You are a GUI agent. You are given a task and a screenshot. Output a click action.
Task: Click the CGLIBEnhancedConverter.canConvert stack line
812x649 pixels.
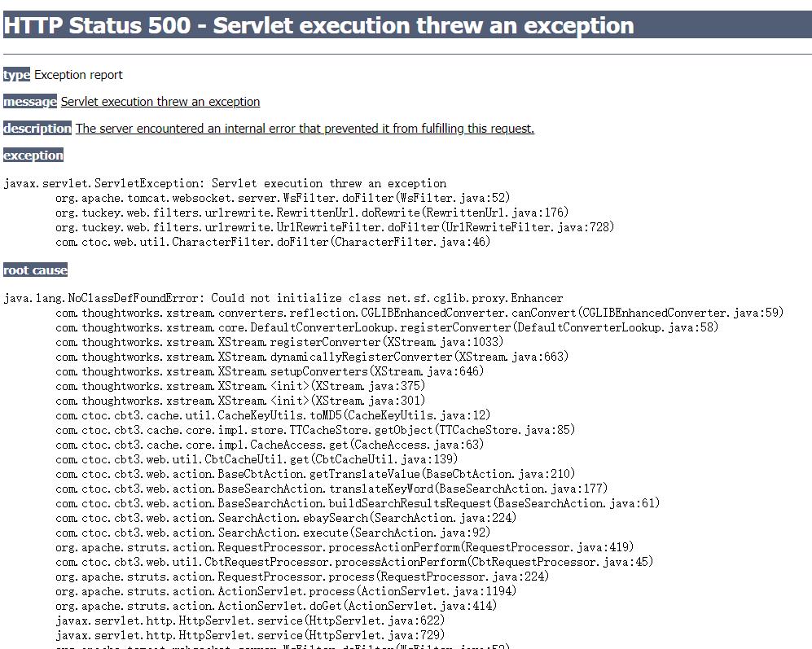pyautogui.click(x=419, y=313)
